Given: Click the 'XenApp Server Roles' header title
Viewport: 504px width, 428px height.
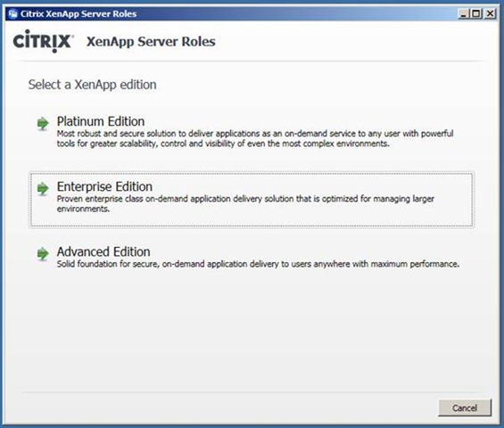Looking at the screenshot, I should (151, 41).
